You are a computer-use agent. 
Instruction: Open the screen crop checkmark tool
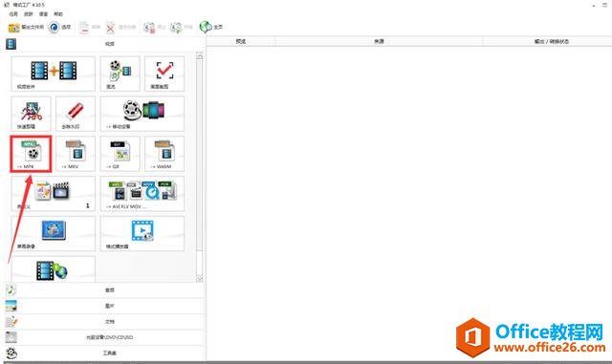click(164, 74)
